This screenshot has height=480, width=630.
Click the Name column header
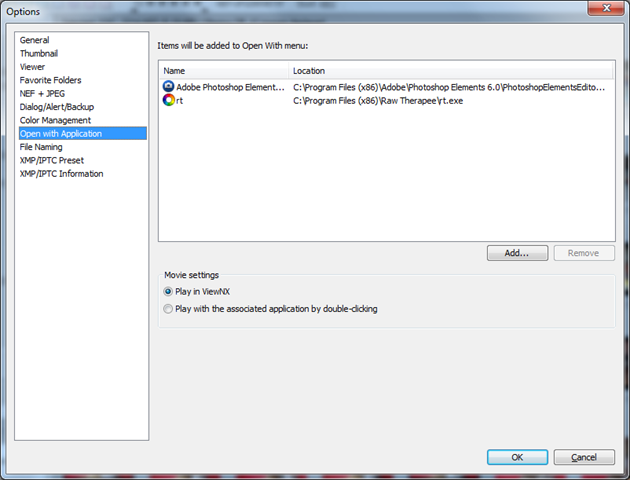223,71
